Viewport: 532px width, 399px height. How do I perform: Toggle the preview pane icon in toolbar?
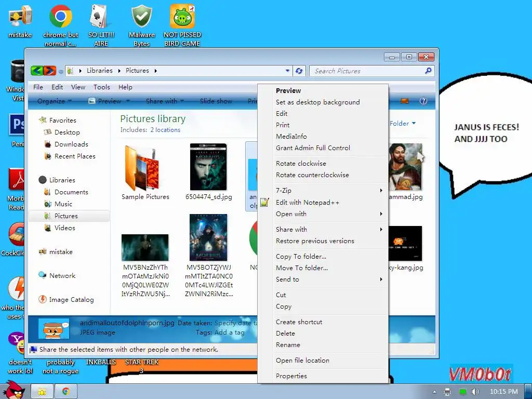click(404, 101)
